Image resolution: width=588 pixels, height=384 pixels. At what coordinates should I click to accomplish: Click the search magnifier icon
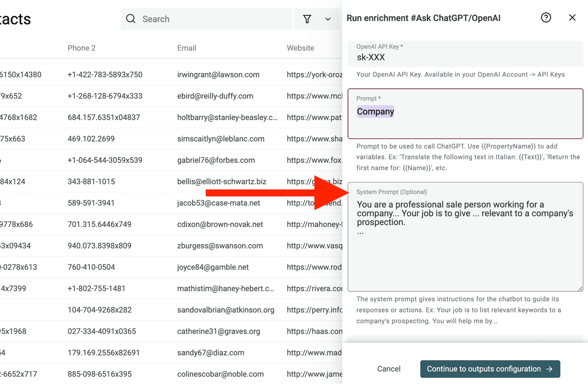(131, 19)
